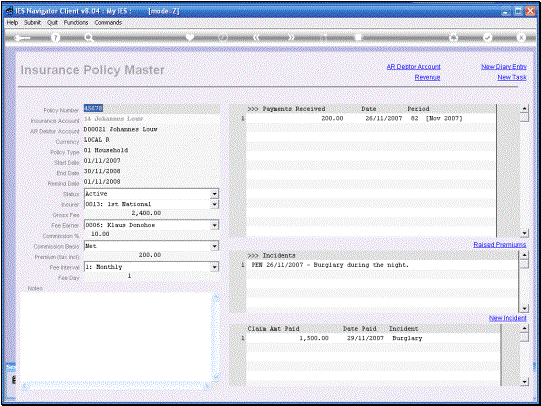Click the heart favorites toolbar icon
Viewport: 541px width, 406px height.
(x=189, y=37)
